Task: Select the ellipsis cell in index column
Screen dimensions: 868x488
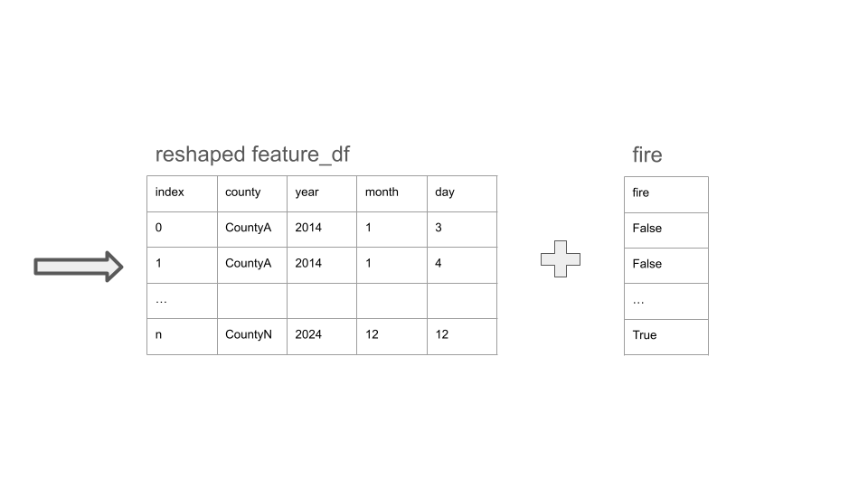Action: coord(182,300)
